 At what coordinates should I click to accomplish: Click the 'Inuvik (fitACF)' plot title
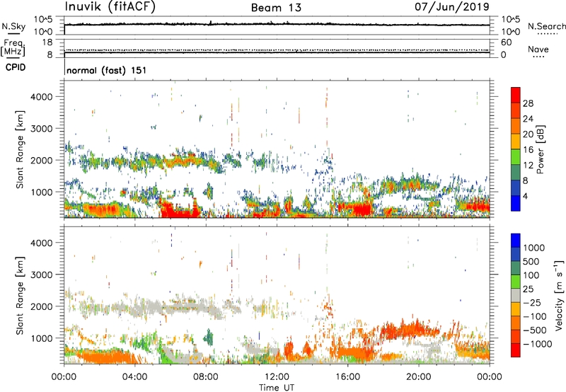tap(110, 6)
